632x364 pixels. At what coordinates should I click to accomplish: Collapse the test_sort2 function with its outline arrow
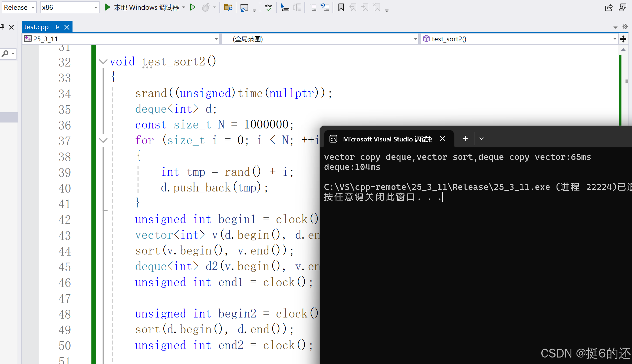[103, 62]
